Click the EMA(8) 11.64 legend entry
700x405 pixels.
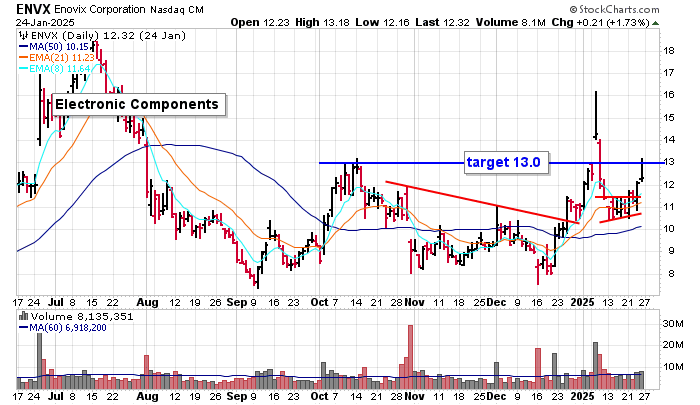[x=54, y=69]
